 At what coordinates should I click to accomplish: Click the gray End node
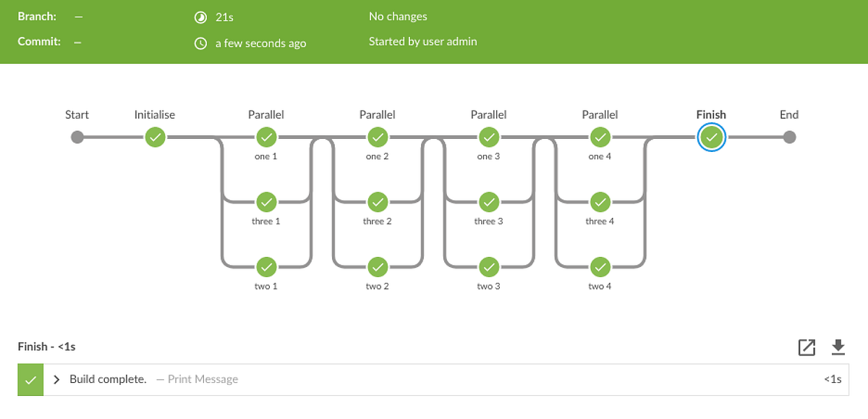coord(789,137)
